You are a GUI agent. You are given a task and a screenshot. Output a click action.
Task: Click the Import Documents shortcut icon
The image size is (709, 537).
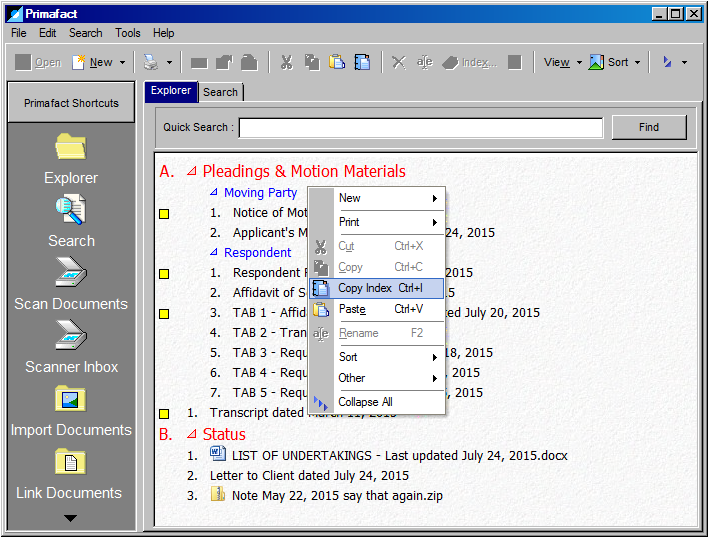pos(71,398)
